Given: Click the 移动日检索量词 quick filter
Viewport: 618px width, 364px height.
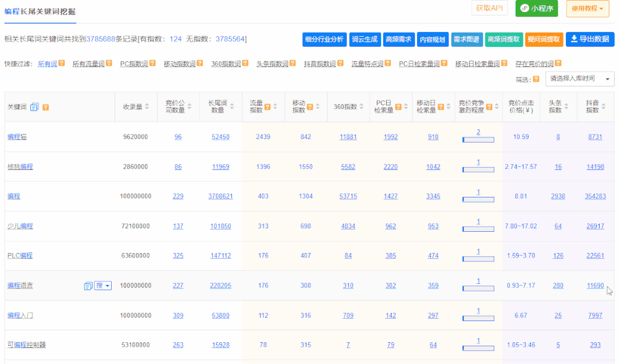Looking at the screenshot, I should 477,64.
